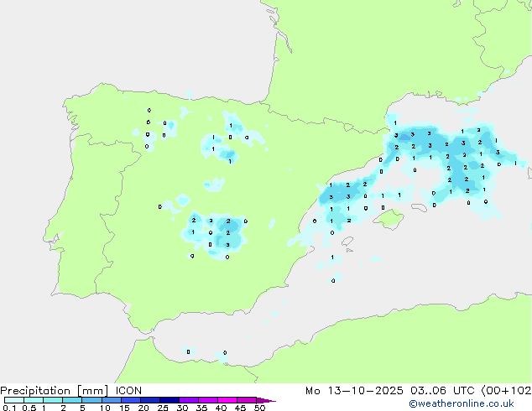
Task: Pick the 15–20 mm legend color swatch
Action: click(x=131, y=400)
